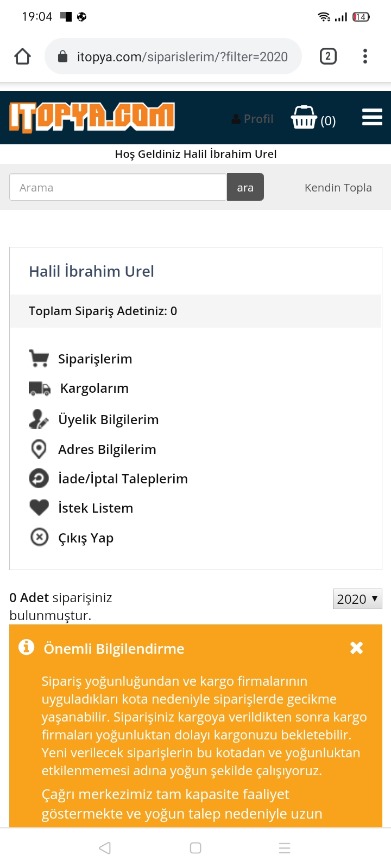Viewport: 391px width, 868px height.
Task: Tap the Adres Bilgilerim location pin icon
Action: (x=39, y=449)
